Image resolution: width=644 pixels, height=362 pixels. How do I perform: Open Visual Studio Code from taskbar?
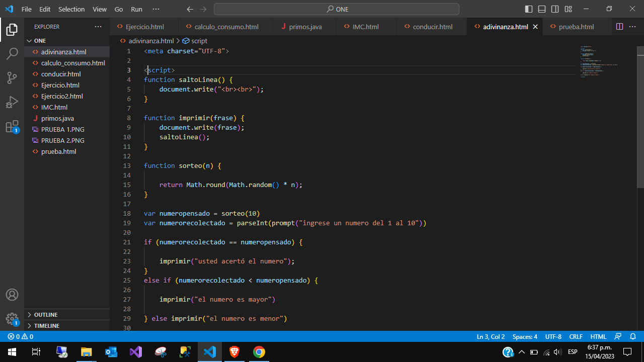[210, 352]
